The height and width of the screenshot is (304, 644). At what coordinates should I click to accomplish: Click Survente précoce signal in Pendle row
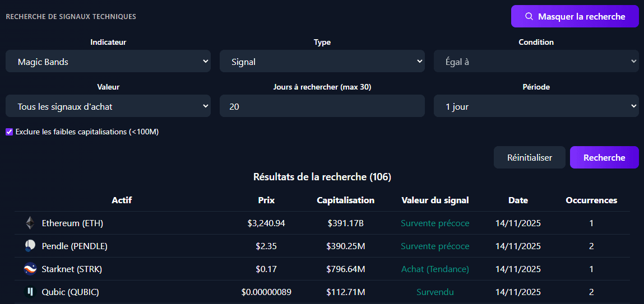(x=435, y=246)
